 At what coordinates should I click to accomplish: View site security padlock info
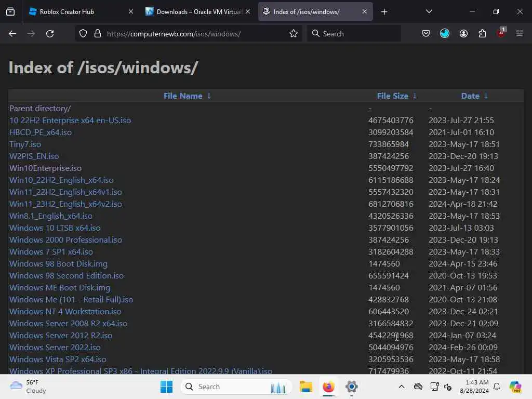(x=98, y=34)
